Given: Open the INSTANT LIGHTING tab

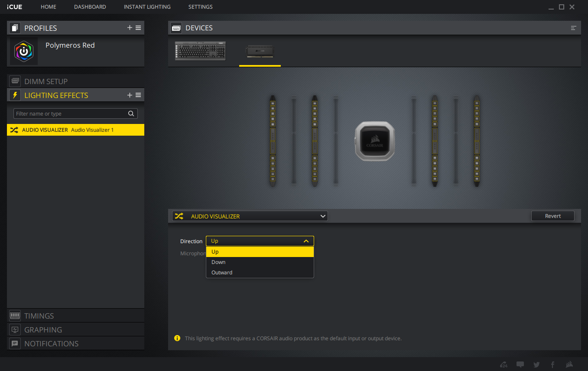Looking at the screenshot, I should coord(147,7).
